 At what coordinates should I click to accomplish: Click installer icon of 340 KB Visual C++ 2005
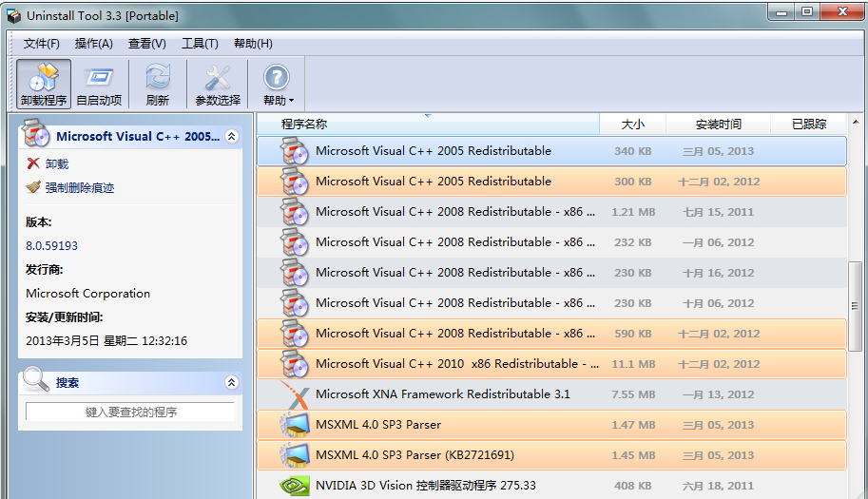pos(294,151)
